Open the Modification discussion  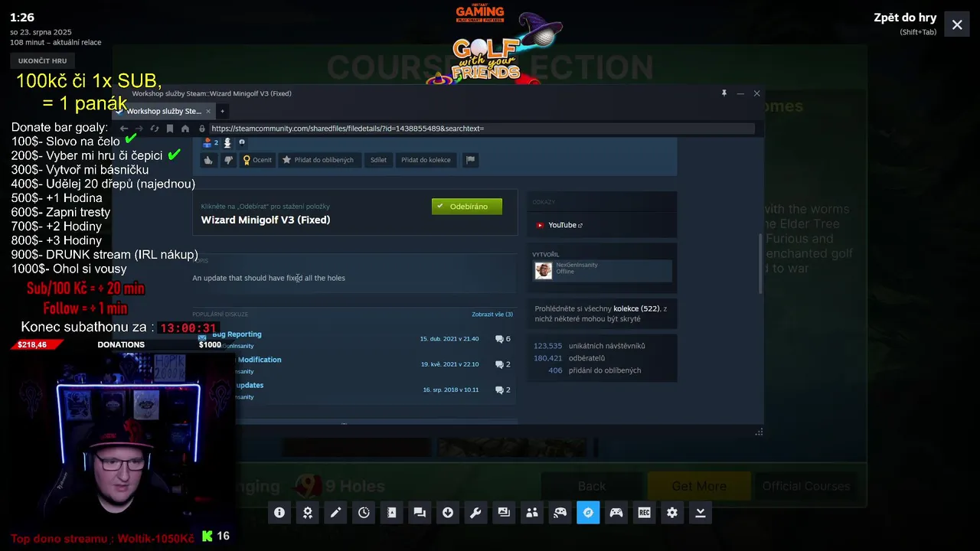coord(259,360)
